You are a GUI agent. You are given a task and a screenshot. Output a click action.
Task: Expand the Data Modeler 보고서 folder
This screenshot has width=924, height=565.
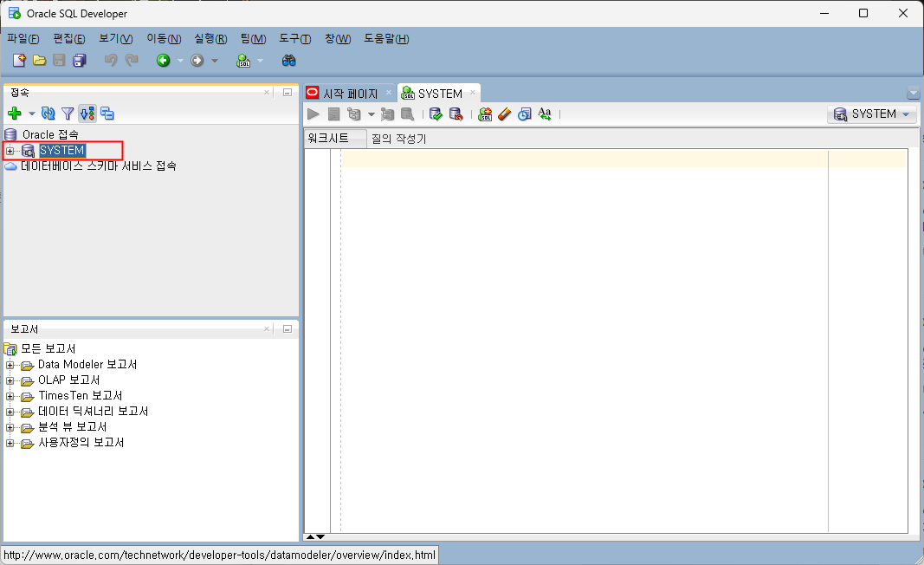tap(10, 364)
